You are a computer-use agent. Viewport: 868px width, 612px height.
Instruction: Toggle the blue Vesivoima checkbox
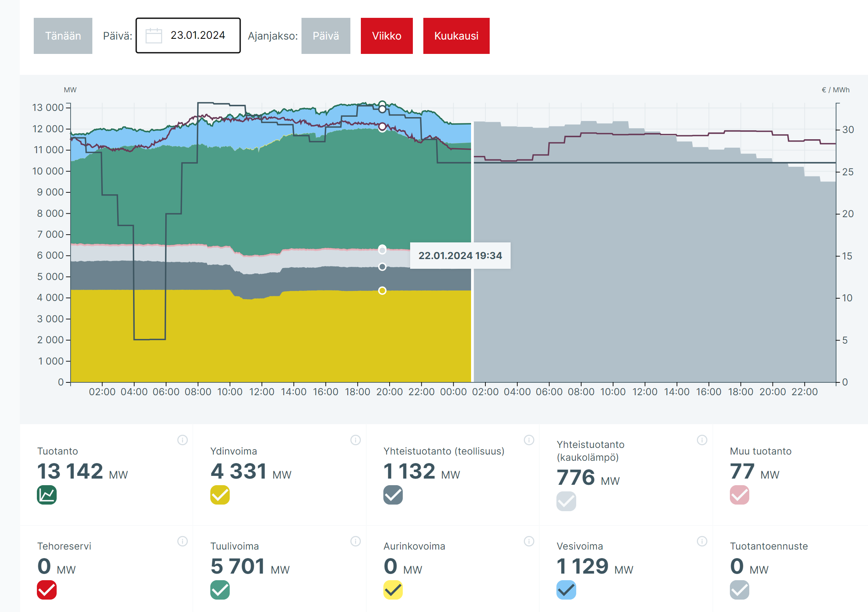566,590
